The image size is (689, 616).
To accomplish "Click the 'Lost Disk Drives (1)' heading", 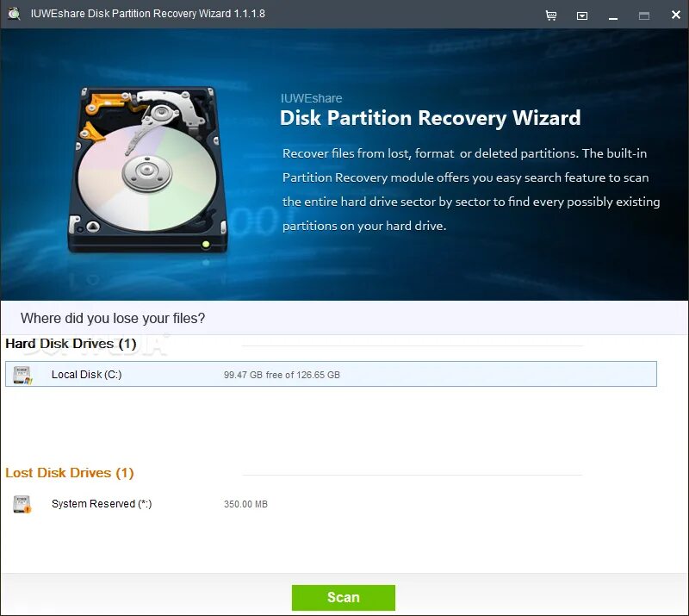I will point(70,473).
